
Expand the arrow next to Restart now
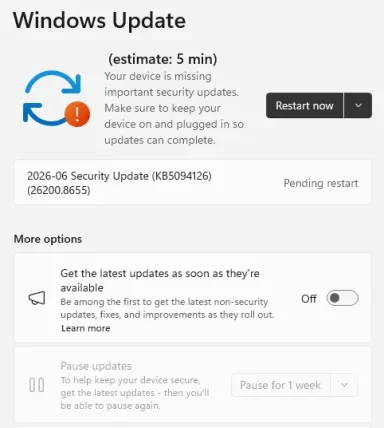(358, 105)
